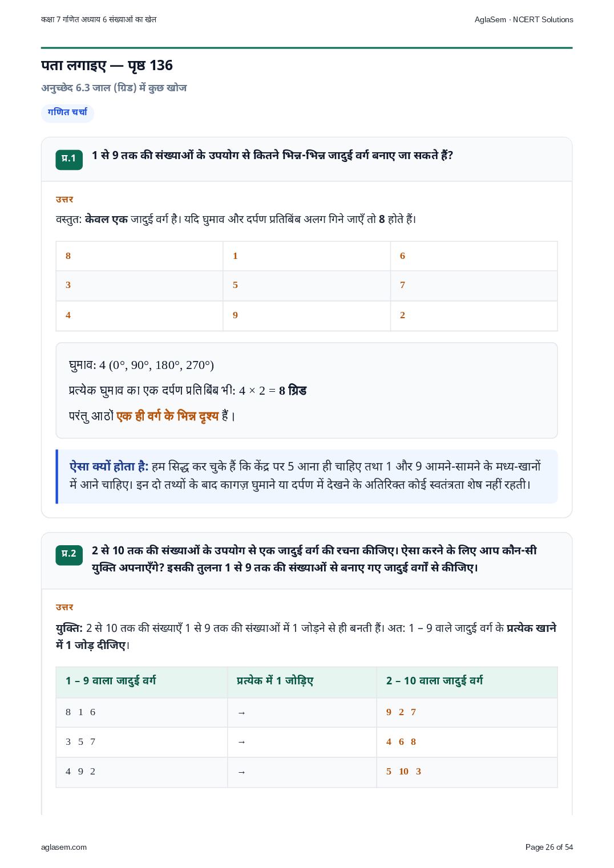Click the गणित चर्चा tag badge
This screenshot has width=614, height=868.
point(67,112)
